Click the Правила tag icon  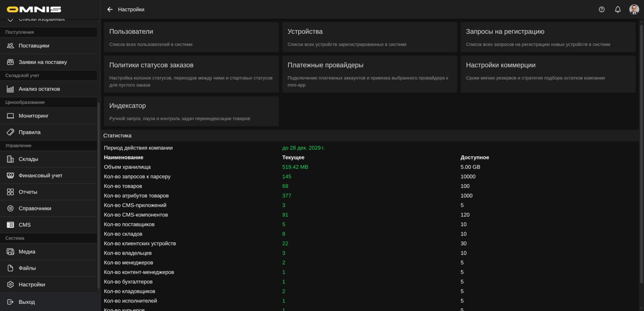[10, 132]
